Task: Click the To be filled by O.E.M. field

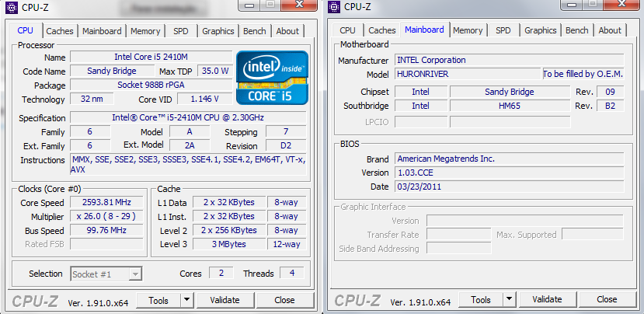Action: click(x=583, y=74)
